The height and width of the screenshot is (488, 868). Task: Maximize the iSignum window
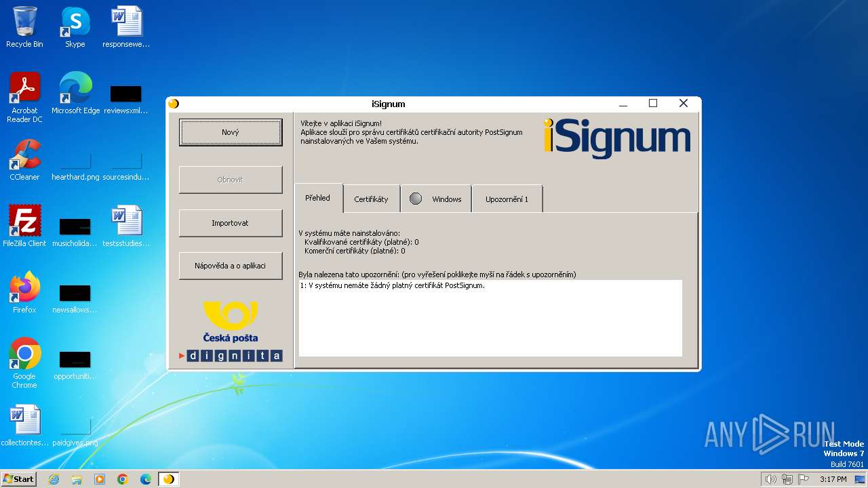point(653,104)
